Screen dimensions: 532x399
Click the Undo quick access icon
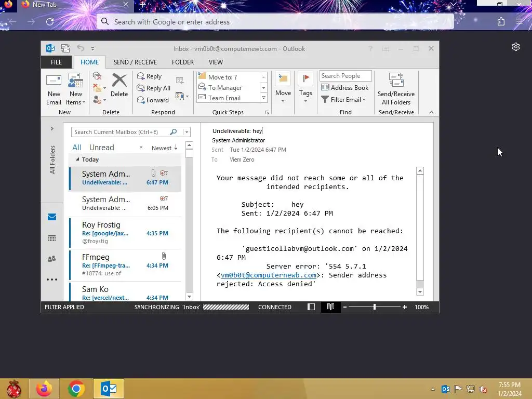click(81, 48)
